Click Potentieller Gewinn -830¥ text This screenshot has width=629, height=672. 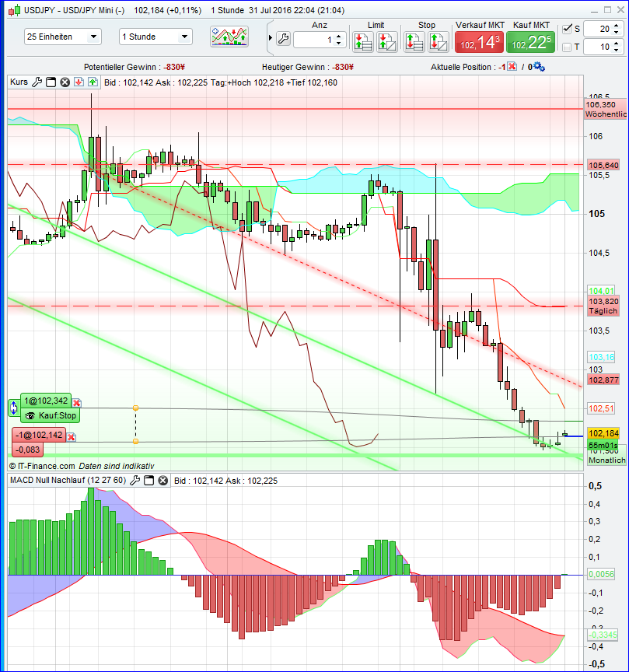[134, 67]
